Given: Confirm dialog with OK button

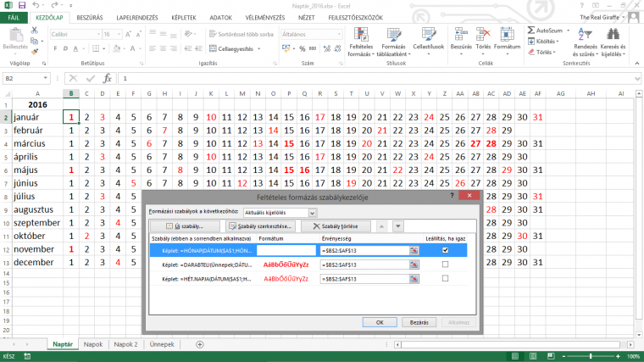Looking at the screenshot, I should pos(380,322).
